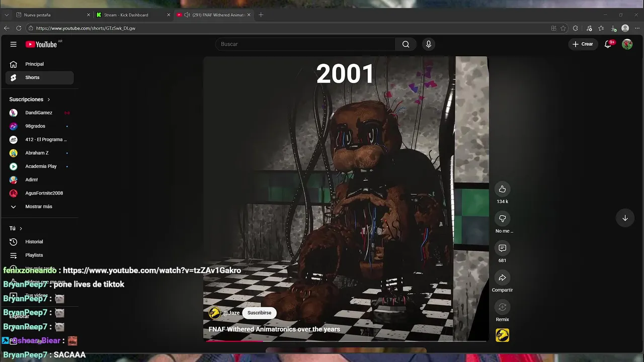Open the YouTube account avatar menu
The width and height of the screenshot is (644, 362).
pyautogui.click(x=627, y=44)
